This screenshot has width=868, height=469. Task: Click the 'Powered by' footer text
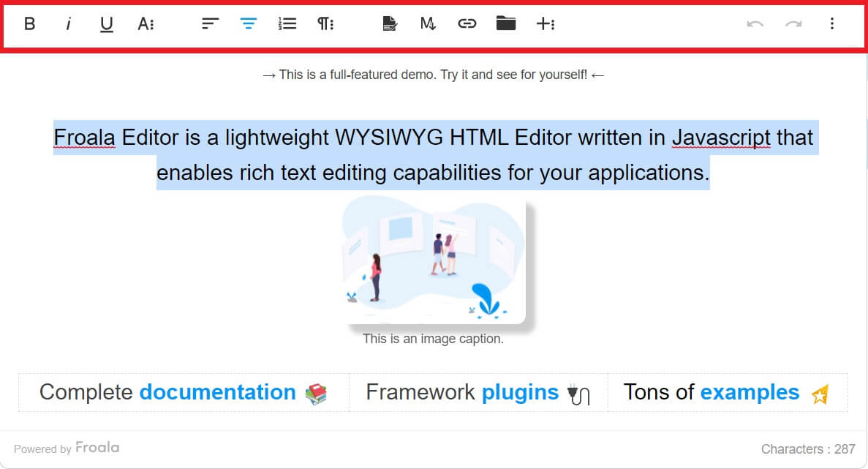(42, 449)
